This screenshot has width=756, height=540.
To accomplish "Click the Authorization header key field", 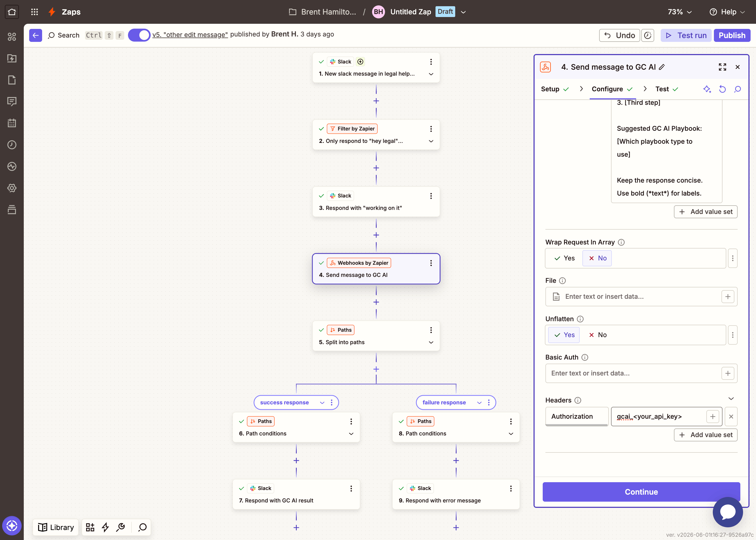I will [576, 417].
